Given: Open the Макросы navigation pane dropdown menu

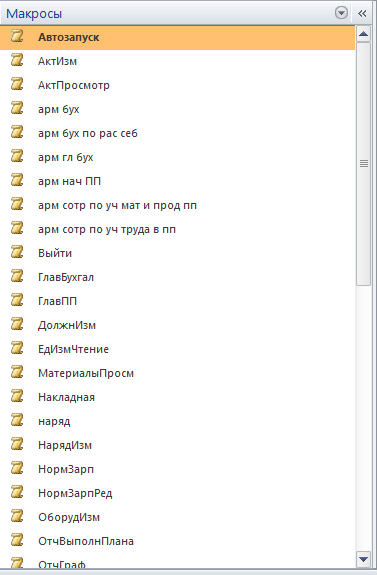Looking at the screenshot, I should click(341, 13).
